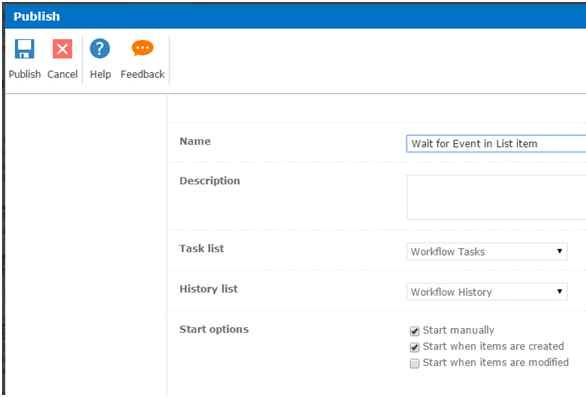The width and height of the screenshot is (586, 397).
Task: Click the Task list label
Action: tap(201, 249)
